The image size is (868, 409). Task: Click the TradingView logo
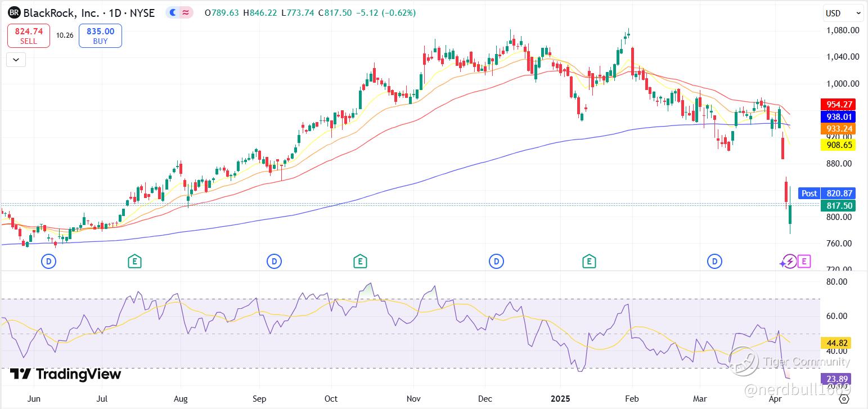coord(66,374)
